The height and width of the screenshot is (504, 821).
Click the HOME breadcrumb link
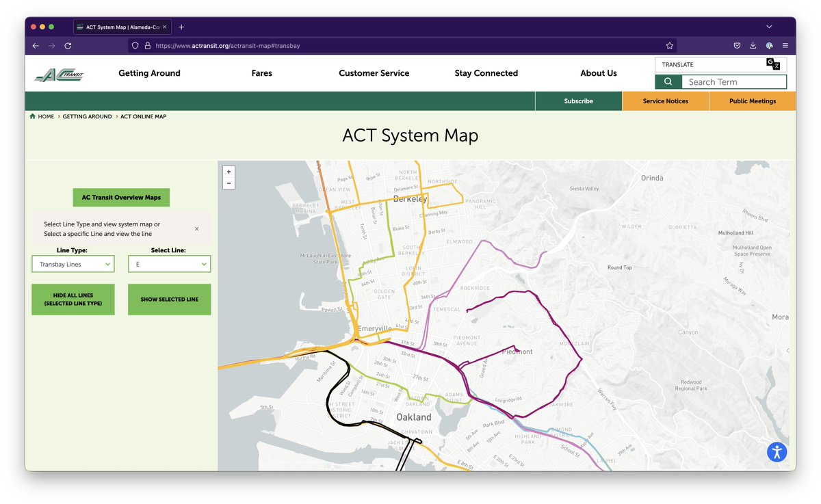point(46,116)
